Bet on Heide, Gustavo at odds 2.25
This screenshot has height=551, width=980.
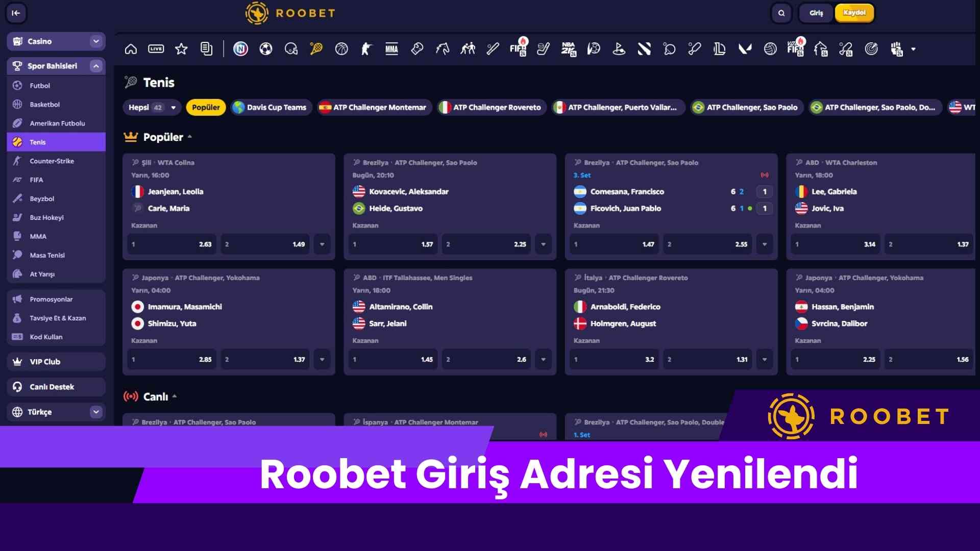[x=486, y=244]
